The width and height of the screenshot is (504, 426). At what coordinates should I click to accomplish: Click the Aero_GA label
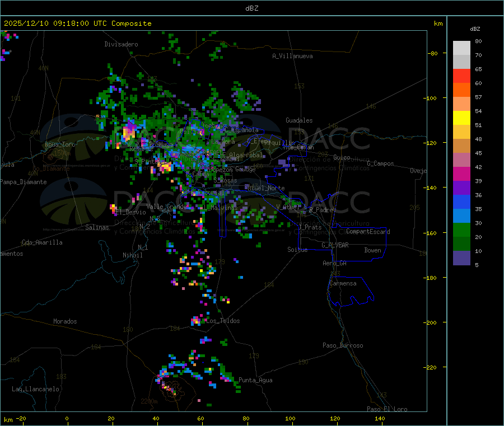[335, 263]
